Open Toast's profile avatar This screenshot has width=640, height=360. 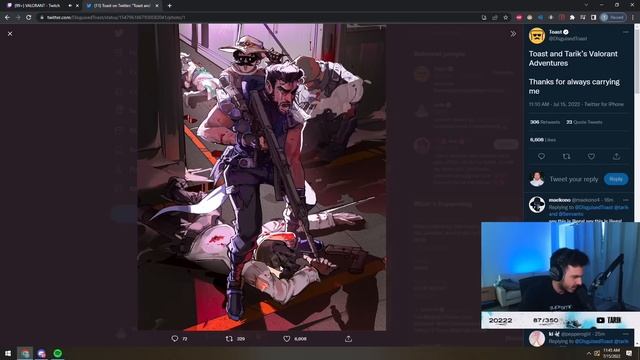click(537, 36)
